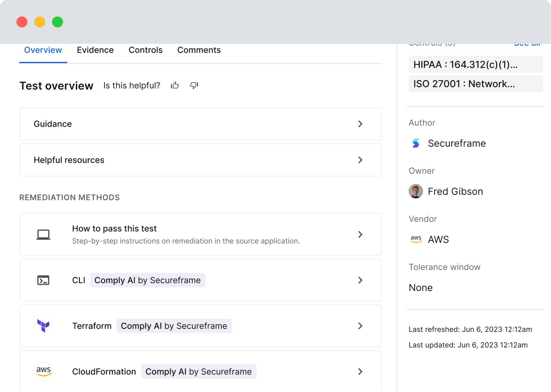This screenshot has width=551, height=392.
Task: Click the Secureframe author logo
Action: (x=416, y=143)
